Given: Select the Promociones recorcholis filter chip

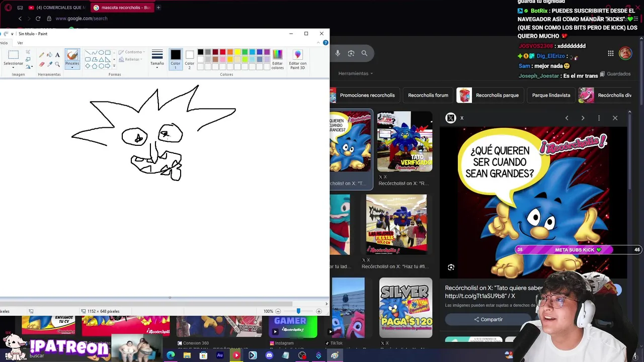Looking at the screenshot, I should 364,95.
